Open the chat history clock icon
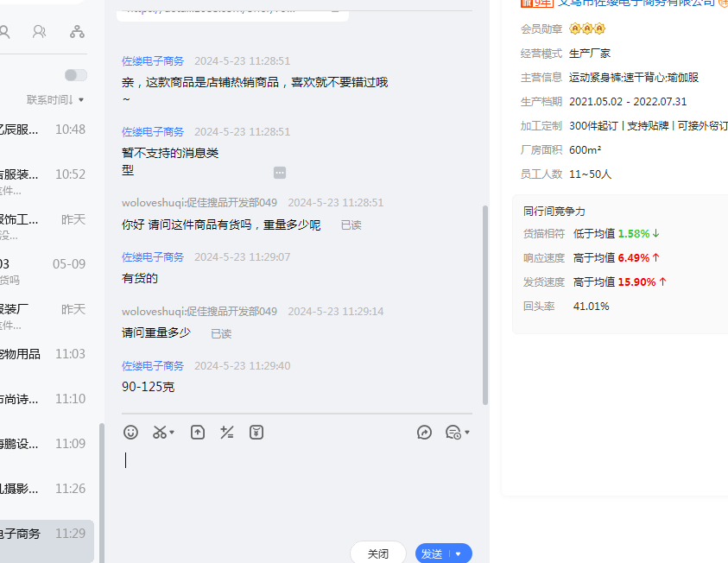Viewport: 728px width, 563px height. coord(453,433)
